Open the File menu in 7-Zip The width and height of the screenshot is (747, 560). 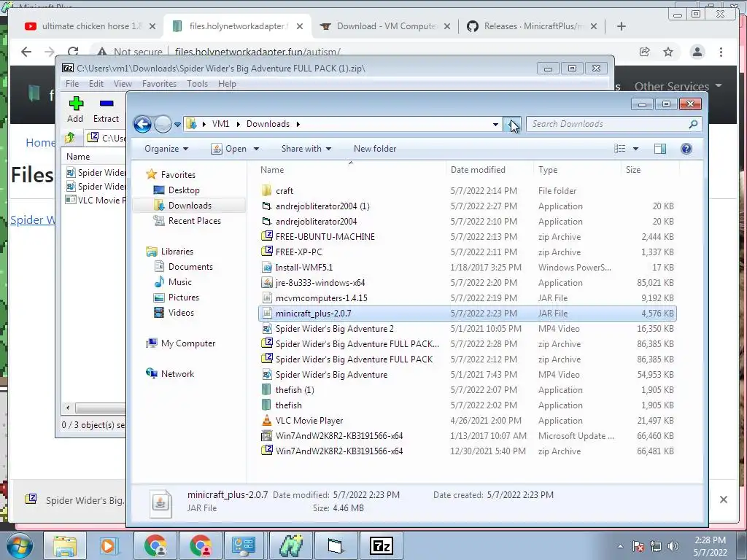[x=72, y=84]
